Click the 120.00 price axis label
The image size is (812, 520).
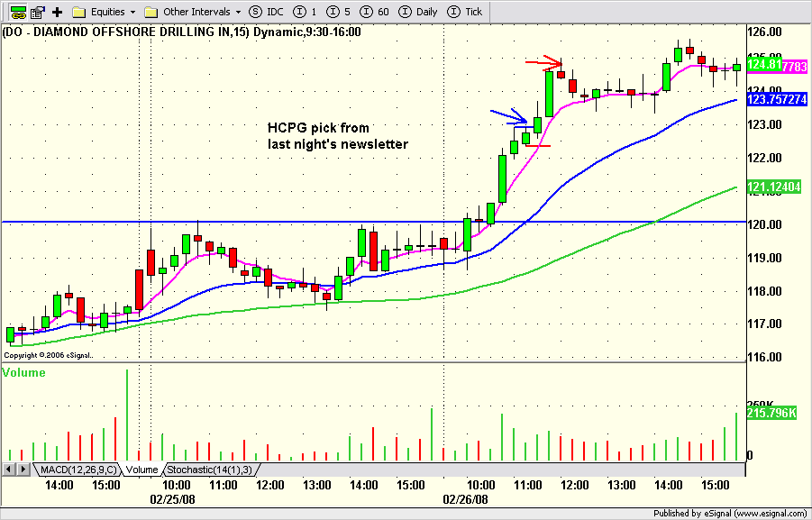(765, 224)
